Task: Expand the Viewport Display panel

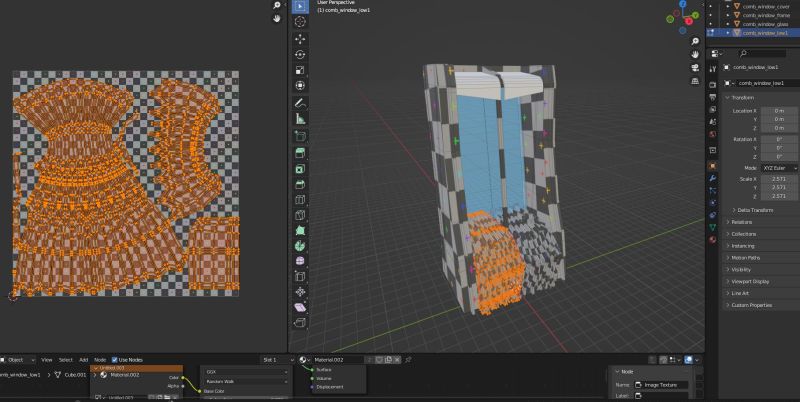Action: pyautogui.click(x=749, y=282)
